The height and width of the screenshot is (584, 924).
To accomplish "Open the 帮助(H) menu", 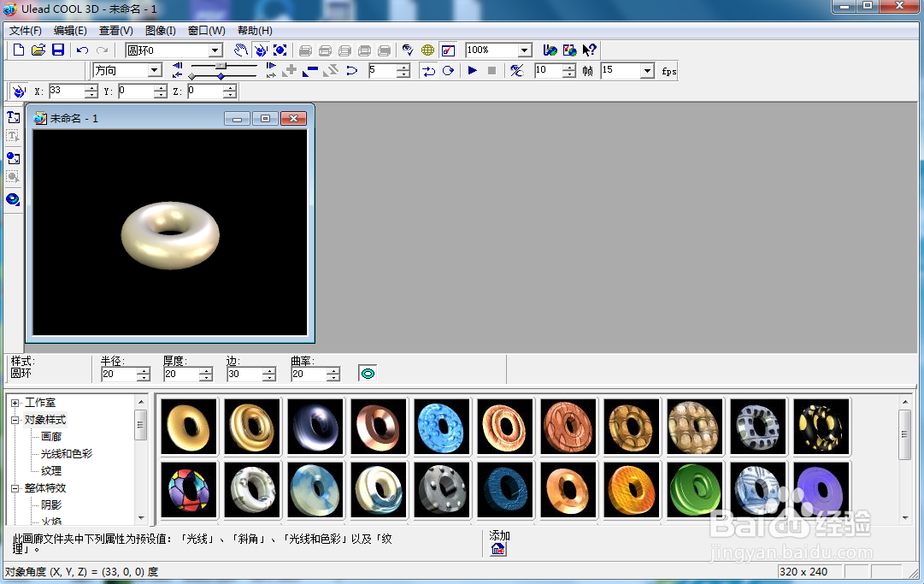I will tap(255, 31).
